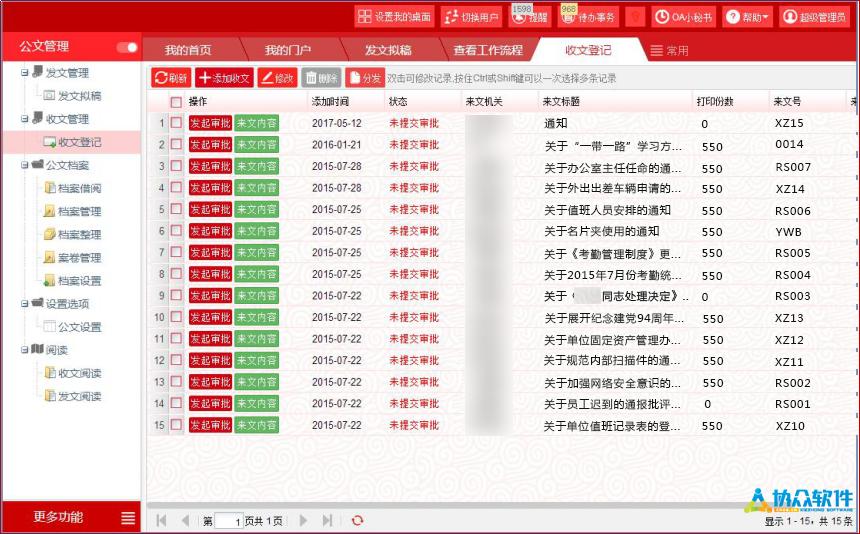
Task: Collapse the 公文档案 tree node
Action: coord(25,164)
